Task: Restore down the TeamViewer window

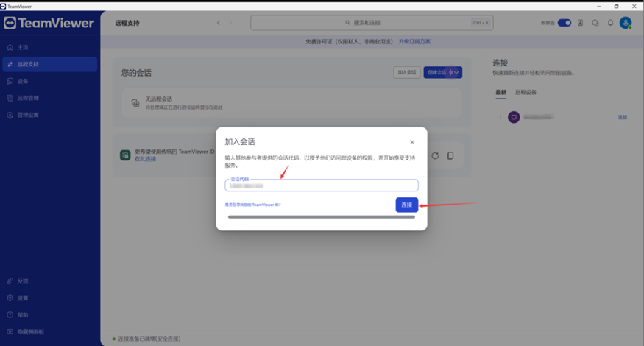Action: point(616,6)
